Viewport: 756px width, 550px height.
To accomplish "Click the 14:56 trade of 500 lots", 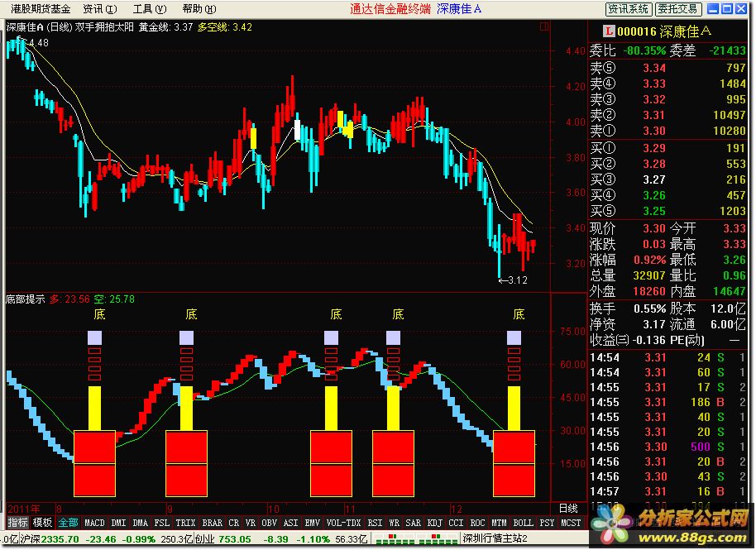I will coord(667,447).
